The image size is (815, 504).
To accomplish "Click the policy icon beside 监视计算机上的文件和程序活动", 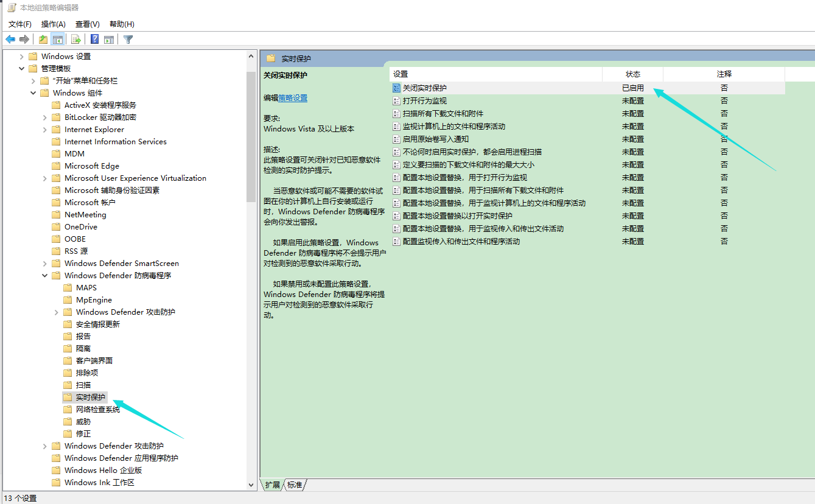I will [397, 127].
